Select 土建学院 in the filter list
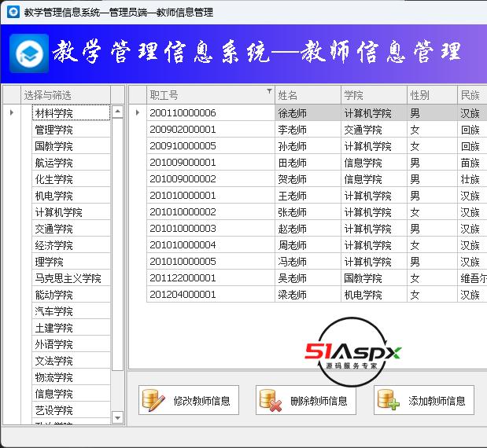 point(71,328)
